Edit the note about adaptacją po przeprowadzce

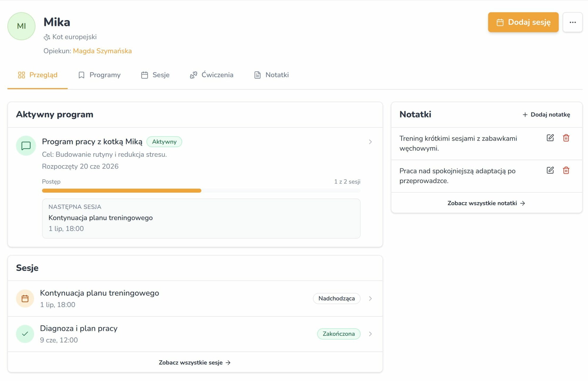click(x=550, y=170)
